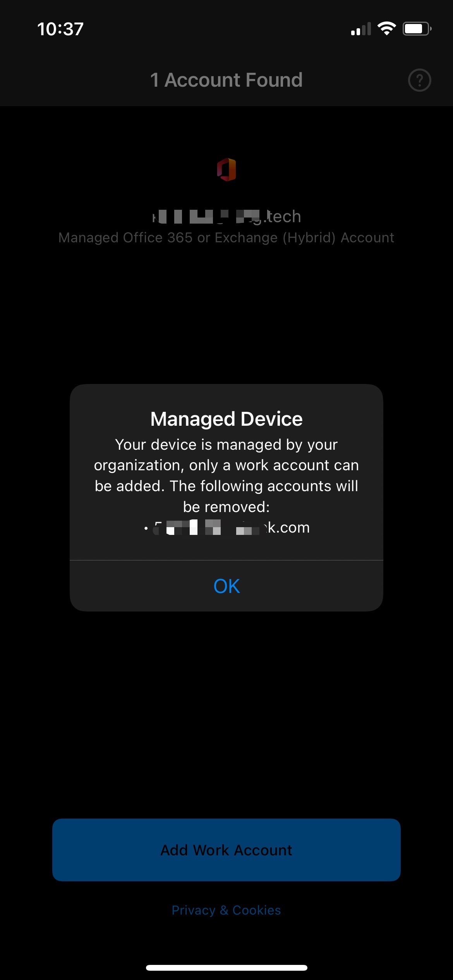This screenshot has width=453, height=980.
Task: Open the Privacy & Cookies link
Action: (x=226, y=910)
